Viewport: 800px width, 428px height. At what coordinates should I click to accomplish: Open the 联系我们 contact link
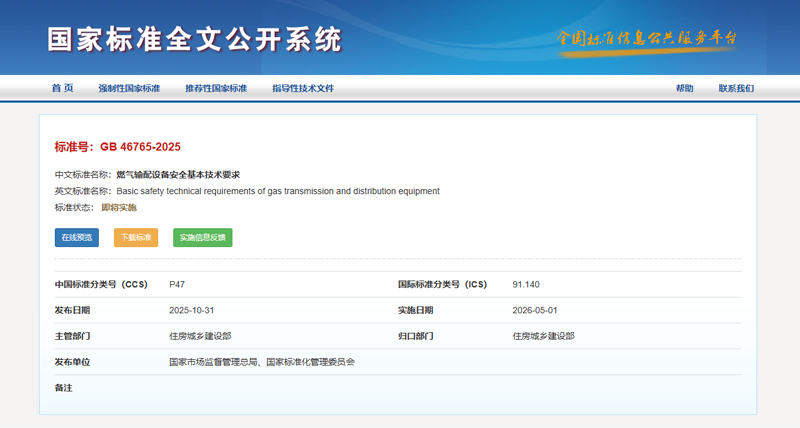tap(736, 88)
